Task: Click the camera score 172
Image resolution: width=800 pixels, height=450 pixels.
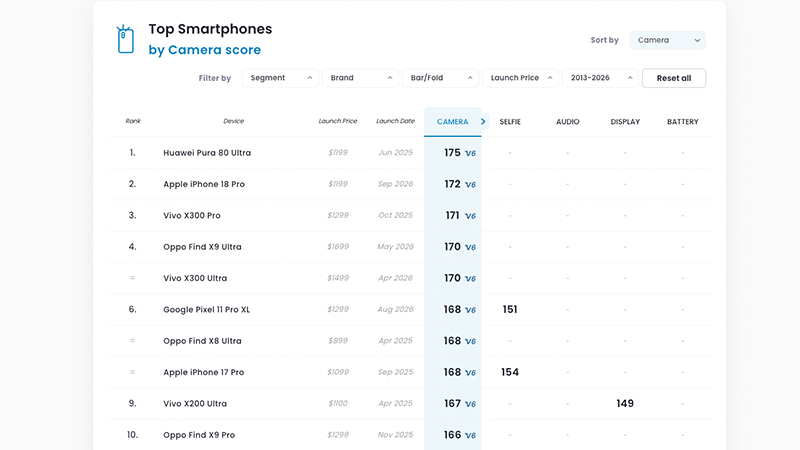Action: point(452,184)
